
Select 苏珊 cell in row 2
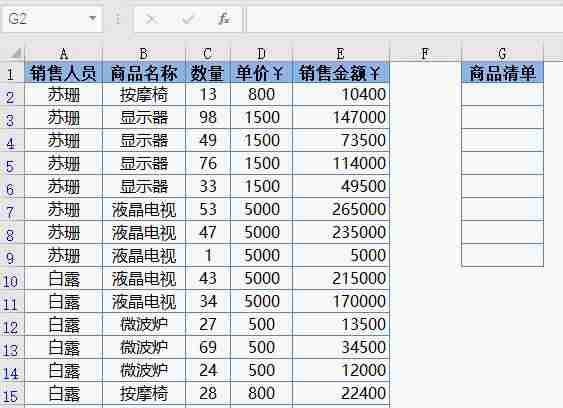point(64,95)
